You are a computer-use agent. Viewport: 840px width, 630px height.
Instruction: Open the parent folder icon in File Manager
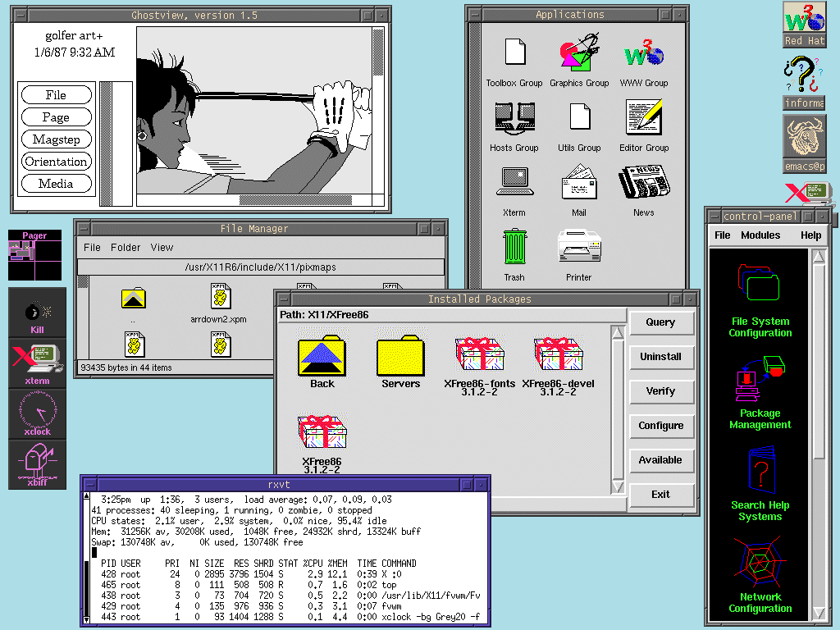(134, 298)
